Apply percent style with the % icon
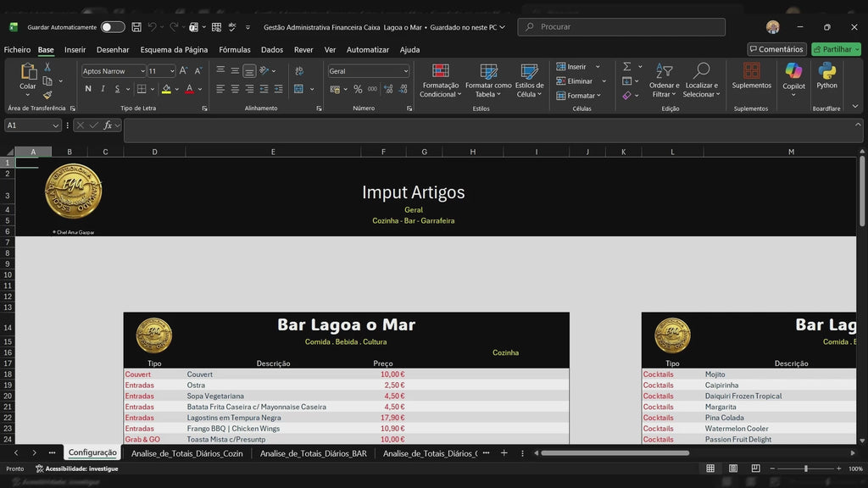Screen dimensions: 868x488 point(358,89)
